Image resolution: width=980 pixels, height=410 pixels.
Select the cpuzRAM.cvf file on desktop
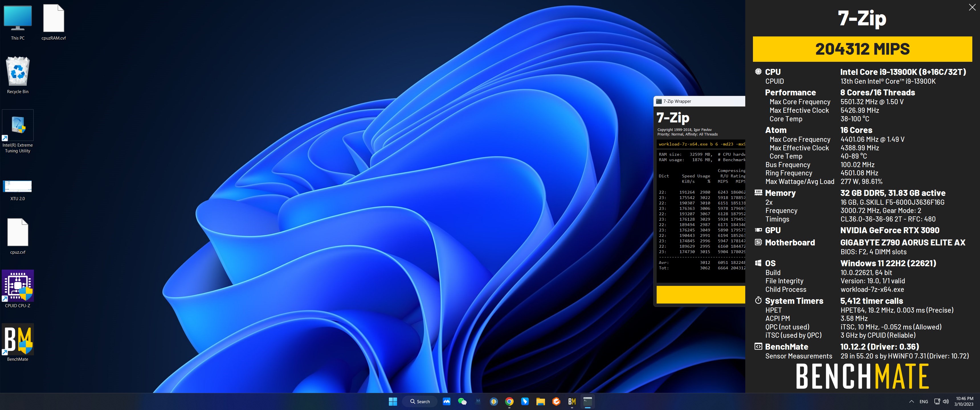[54, 22]
